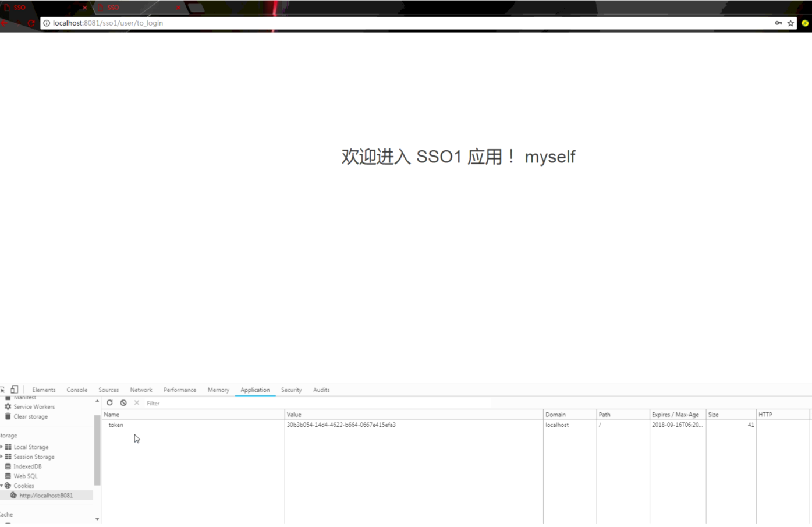
Task: Select Session Storage in the sidebar
Action: pos(34,457)
